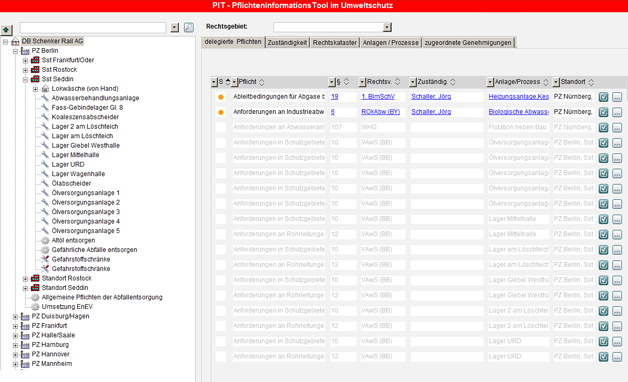Click the gear icon of Umsetzung EnEV
628x382 pixels.
(x=35, y=307)
